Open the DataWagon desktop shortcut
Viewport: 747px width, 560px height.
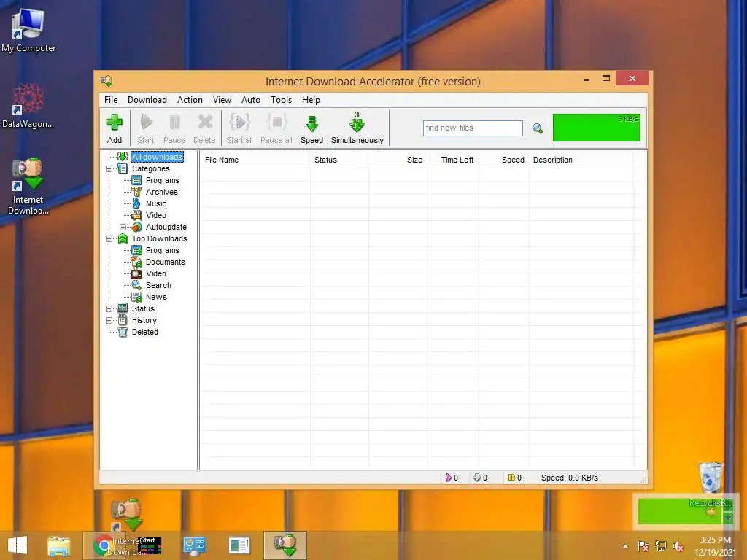coord(28,106)
